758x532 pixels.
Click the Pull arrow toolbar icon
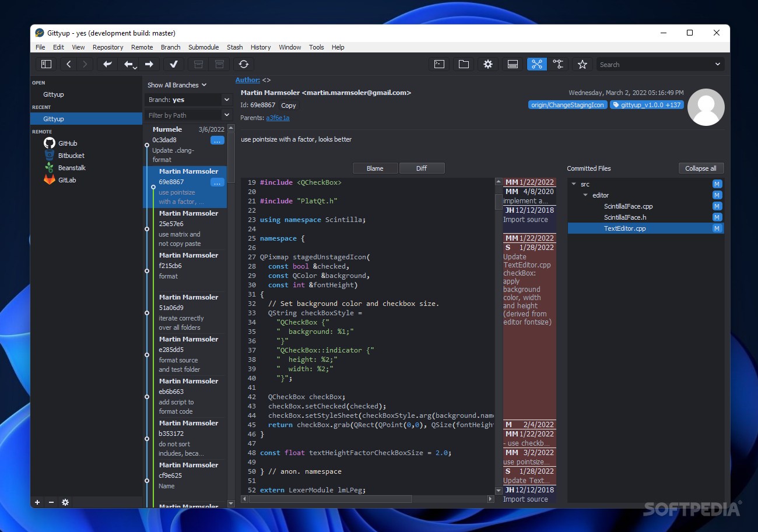[x=128, y=64]
